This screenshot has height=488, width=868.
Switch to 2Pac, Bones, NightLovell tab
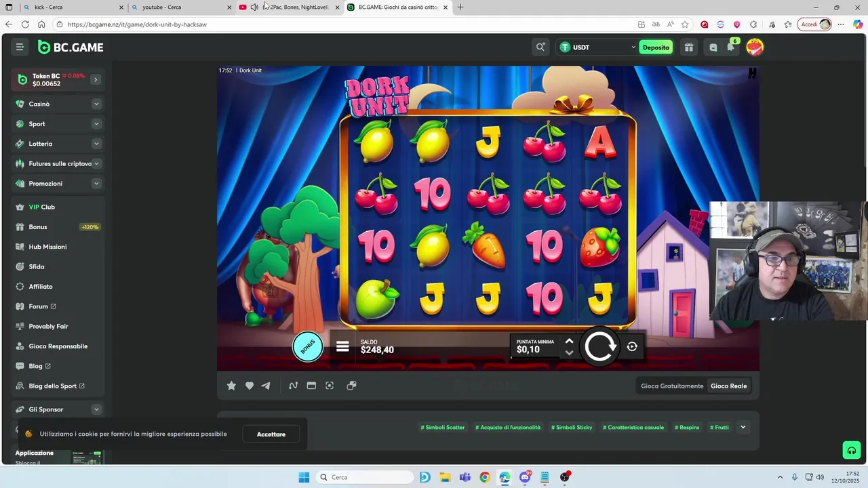click(x=290, y=7)
